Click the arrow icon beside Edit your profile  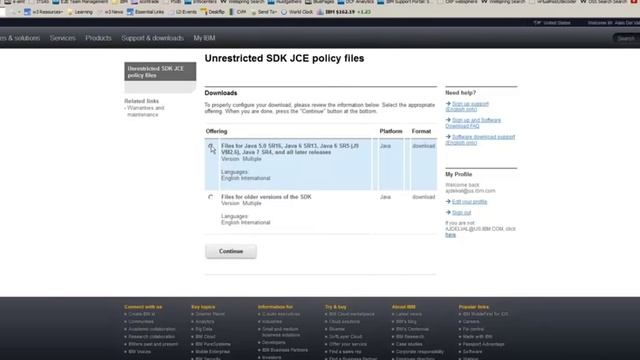tap(448, 202)
